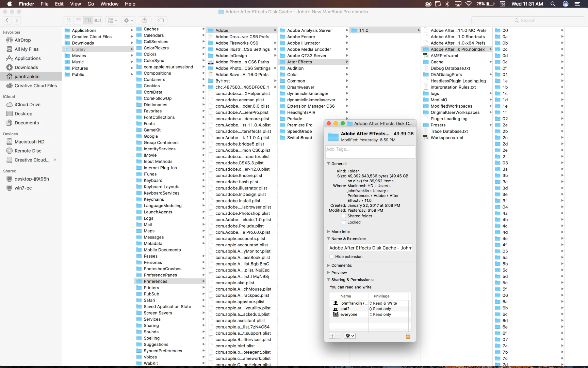588x368 pixels.
Task: Click the lock icon in Info window
Action: click(x=408, y=336)
